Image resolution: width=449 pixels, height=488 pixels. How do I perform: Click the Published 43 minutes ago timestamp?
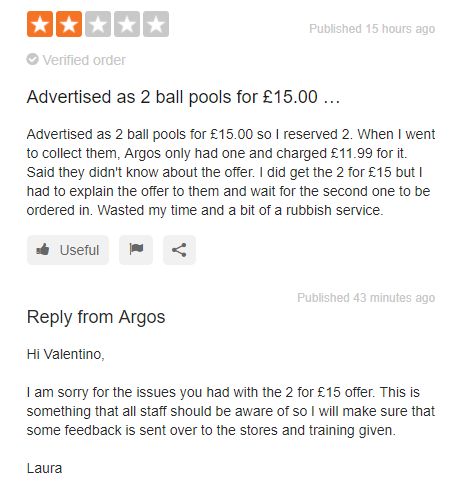point(366,298)
